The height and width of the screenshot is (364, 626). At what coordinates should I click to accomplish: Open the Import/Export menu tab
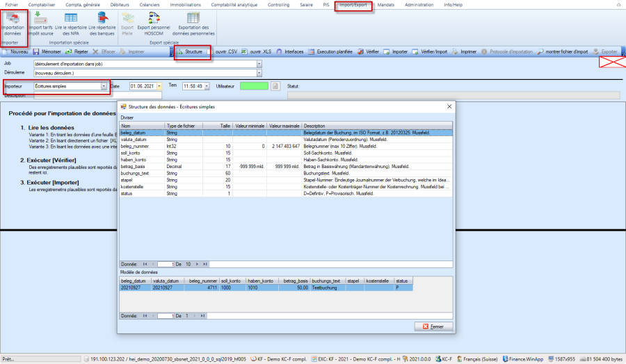point(353,5)
